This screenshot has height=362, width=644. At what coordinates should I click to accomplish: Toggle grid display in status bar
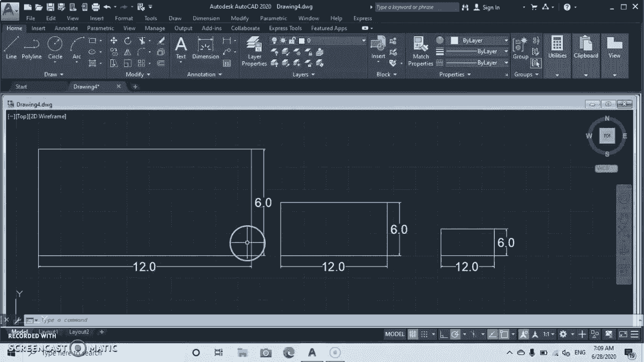412,334
